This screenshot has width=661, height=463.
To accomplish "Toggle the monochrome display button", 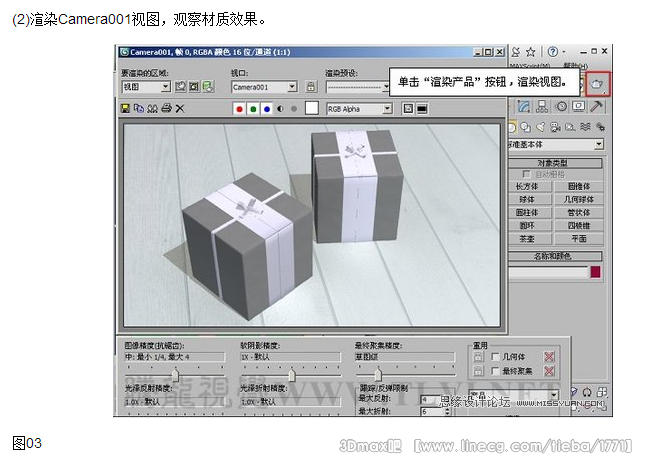I will pos(294,109).
